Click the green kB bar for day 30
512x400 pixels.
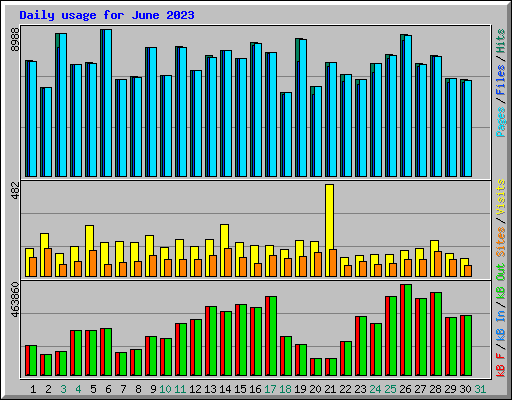click(468, 346)
